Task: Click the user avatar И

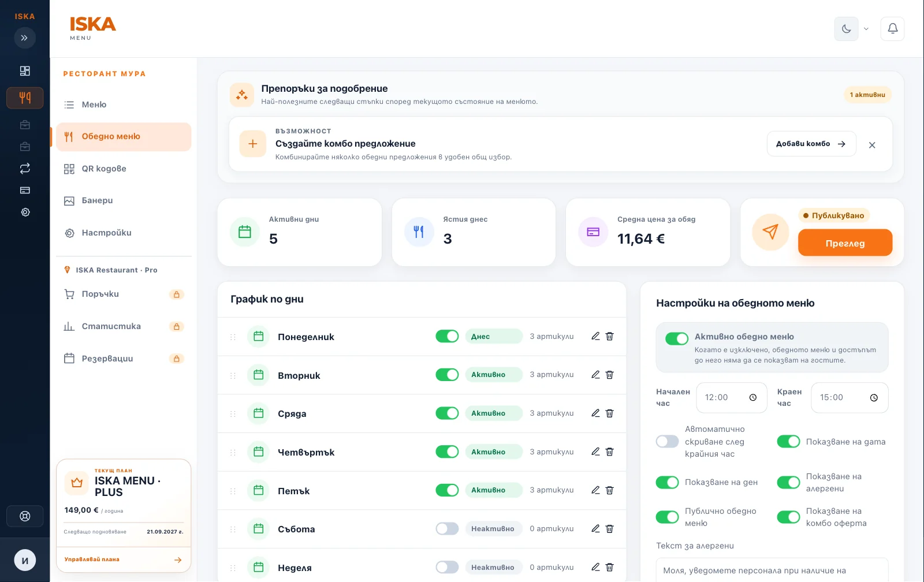Action: point(25,560)
